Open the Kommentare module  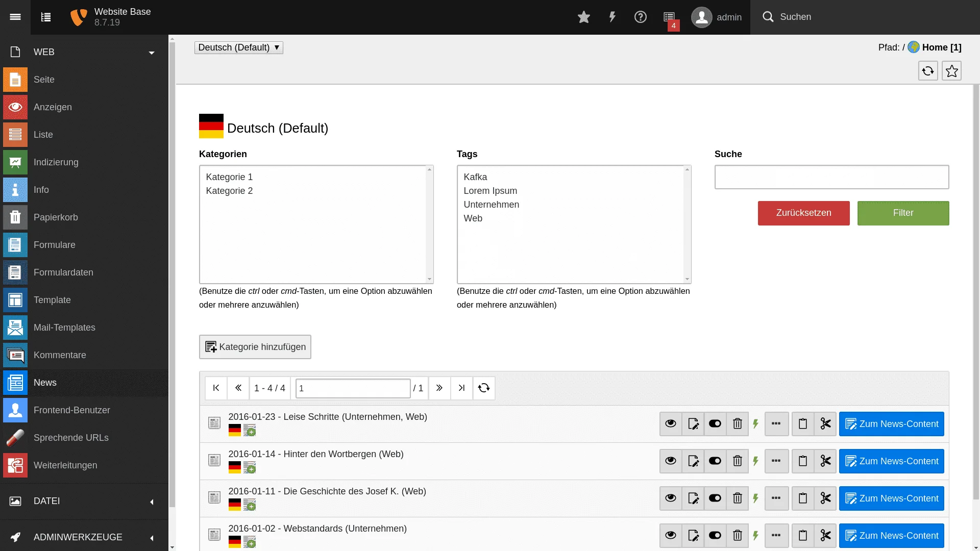59,355
